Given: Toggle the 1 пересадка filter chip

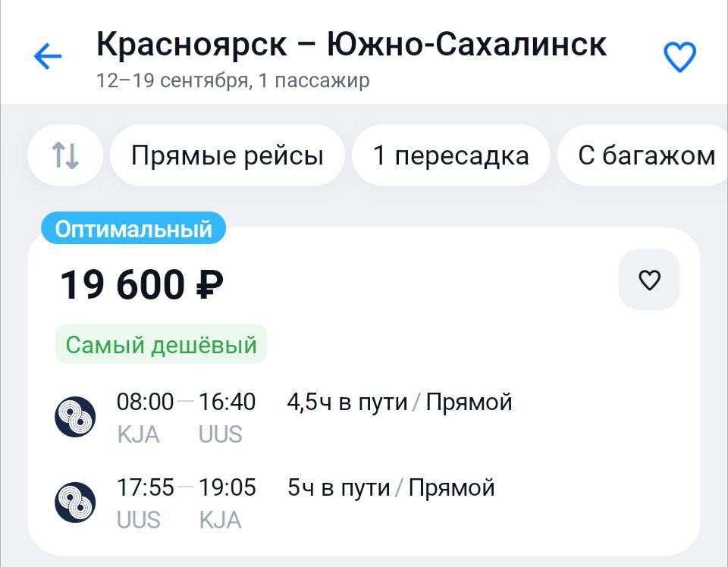Looking at the screenshot, I should point(450,155).
